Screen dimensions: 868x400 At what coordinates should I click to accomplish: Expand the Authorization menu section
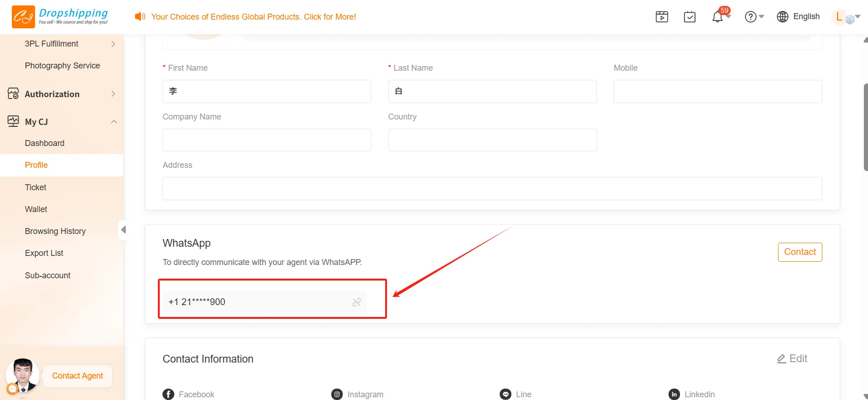113,94
